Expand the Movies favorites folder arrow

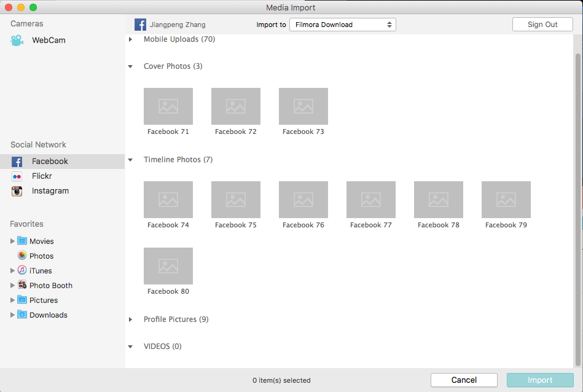[x=12, y=241]
